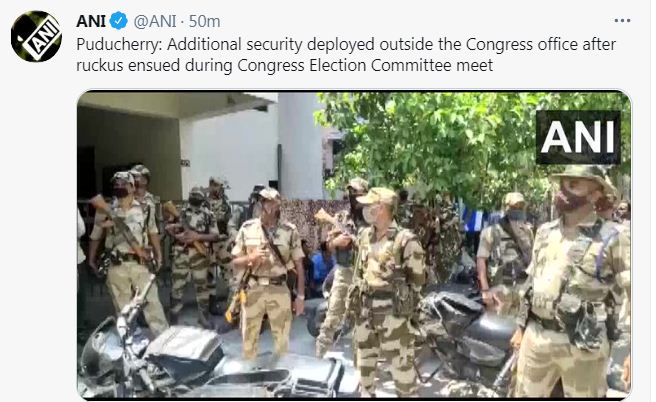Open the ANI profile avatar

point(36,36)
